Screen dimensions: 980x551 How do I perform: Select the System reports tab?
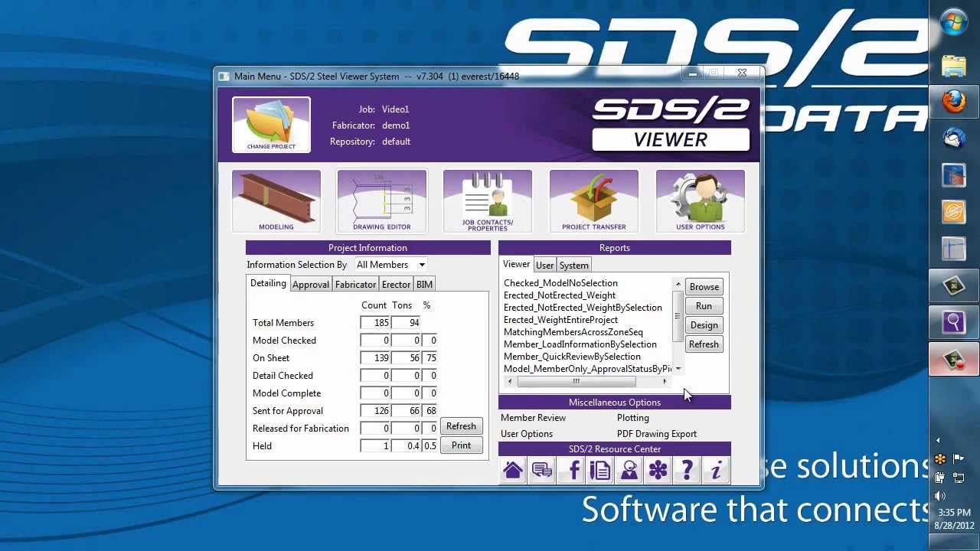(573, 266)
